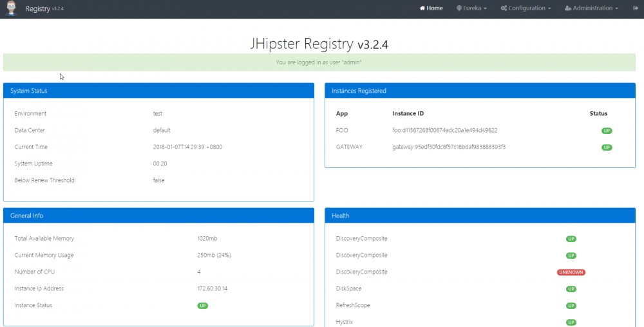Click the Data Center value default
The width and height of the screenshot is (644, 327).
(x=162, y=130)
